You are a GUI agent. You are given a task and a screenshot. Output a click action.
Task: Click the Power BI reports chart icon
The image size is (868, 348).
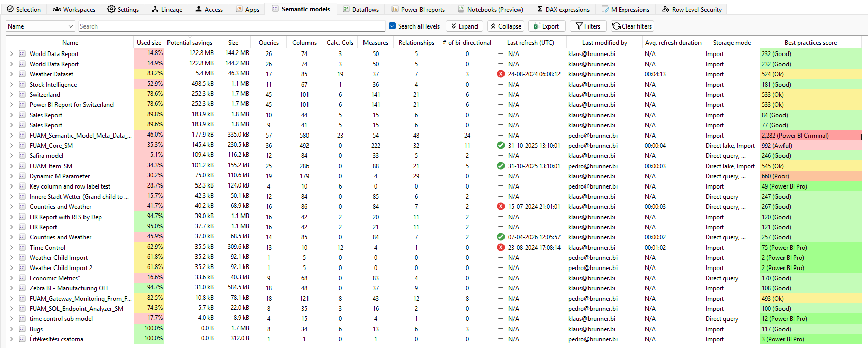click(395, 9)
